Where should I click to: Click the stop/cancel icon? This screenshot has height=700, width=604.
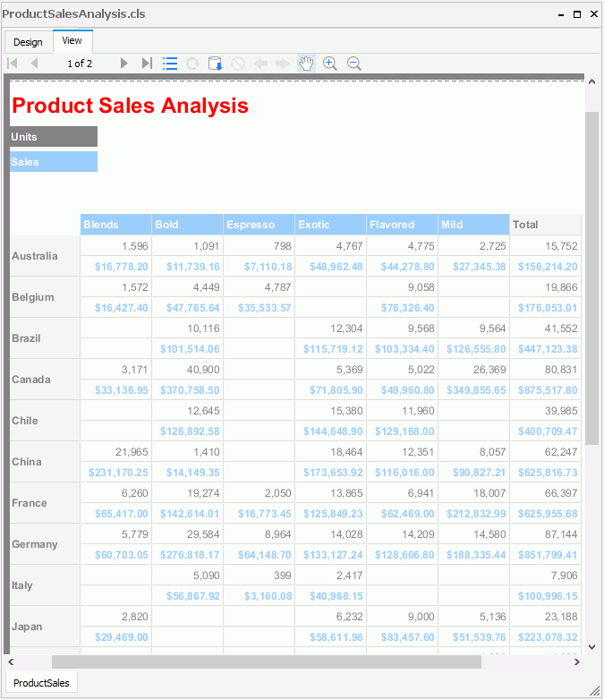pyautogui.click(x=238, y=64)
